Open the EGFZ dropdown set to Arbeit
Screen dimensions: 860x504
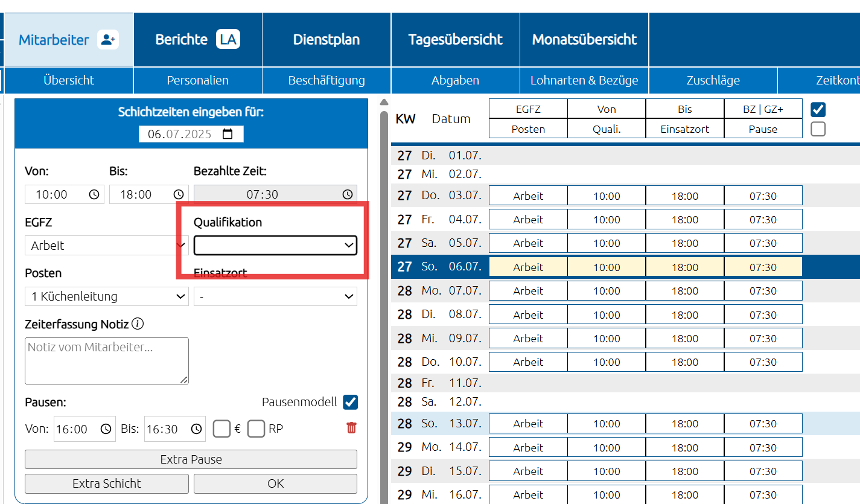click(106, 246)
